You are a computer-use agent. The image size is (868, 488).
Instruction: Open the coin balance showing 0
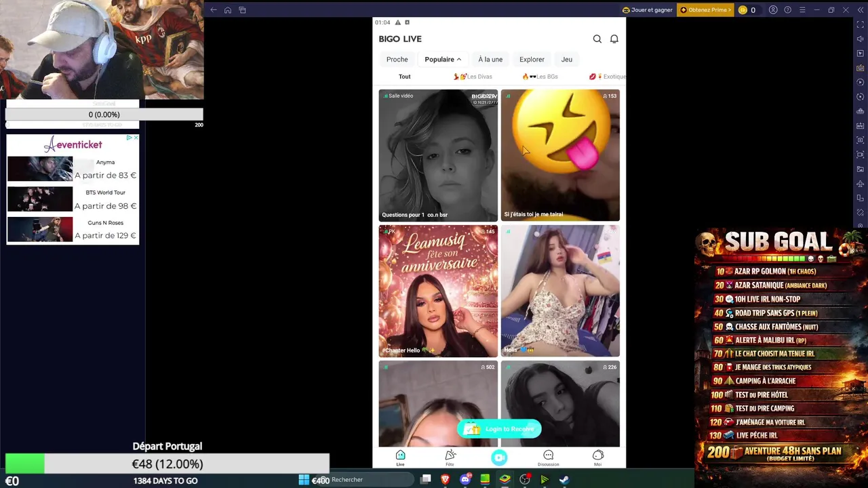[x=748, y=9]
